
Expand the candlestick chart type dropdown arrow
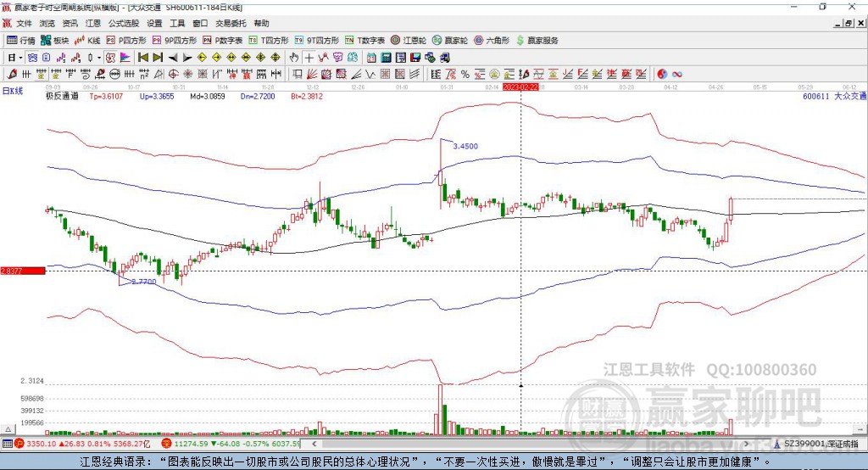[x=99, y=58]
